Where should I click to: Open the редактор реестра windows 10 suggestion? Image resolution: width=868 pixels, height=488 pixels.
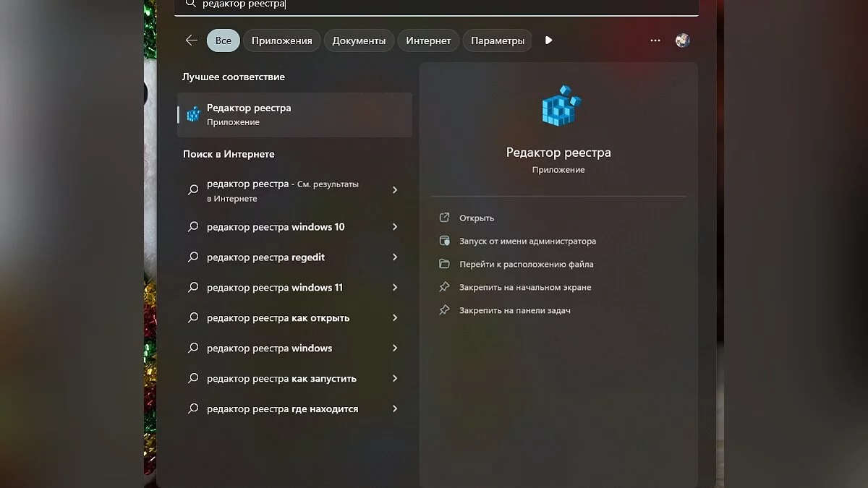[x=294, y=227]
